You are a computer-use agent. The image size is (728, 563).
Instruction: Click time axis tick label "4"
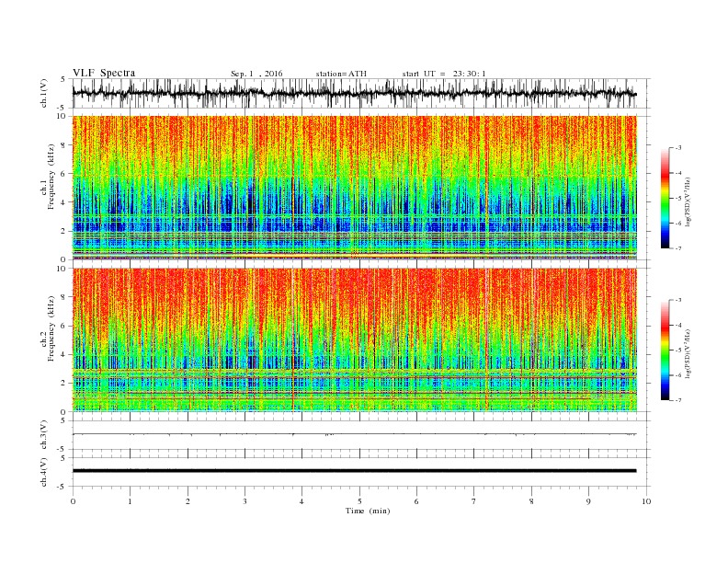301,501
